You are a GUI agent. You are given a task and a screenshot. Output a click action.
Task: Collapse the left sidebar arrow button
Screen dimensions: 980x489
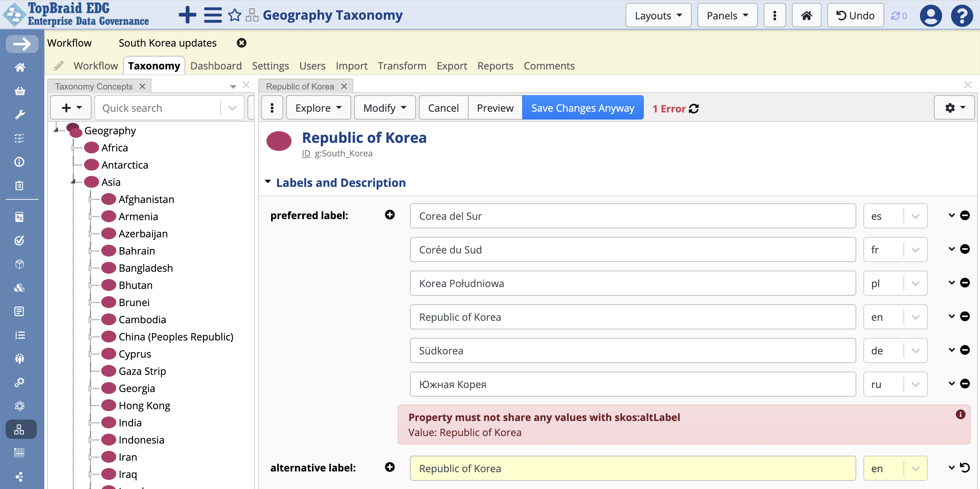coord(22,44)
